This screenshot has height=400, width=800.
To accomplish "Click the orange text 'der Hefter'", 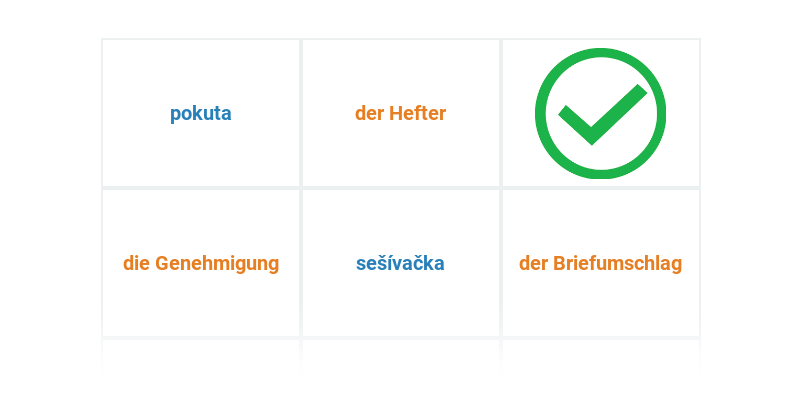I will click(401, 113).
